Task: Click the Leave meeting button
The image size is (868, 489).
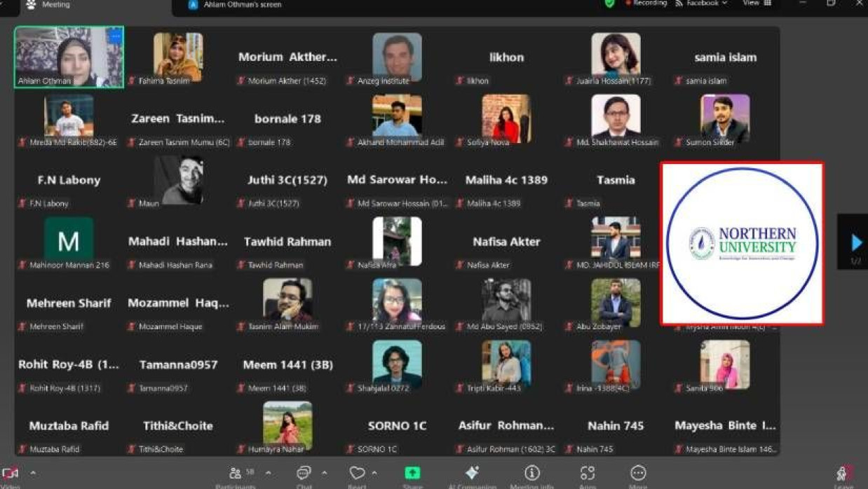Action: [x=843, y=476]
